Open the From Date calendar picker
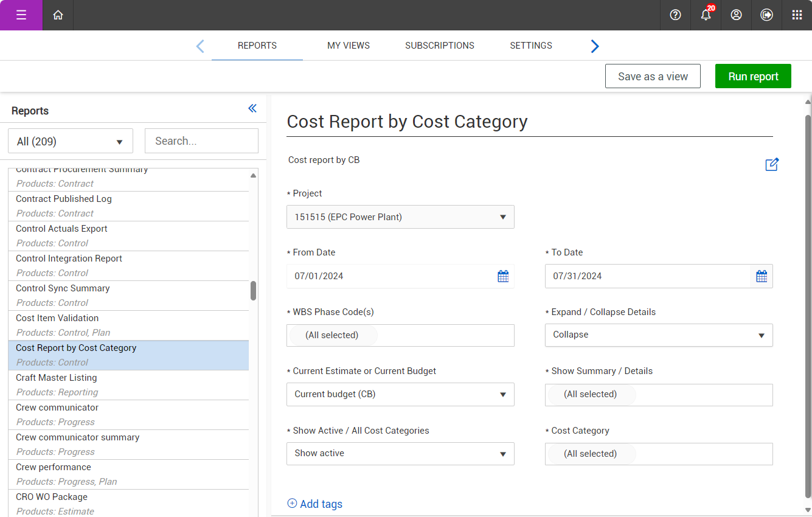812x517 pixels. point(503,276)
